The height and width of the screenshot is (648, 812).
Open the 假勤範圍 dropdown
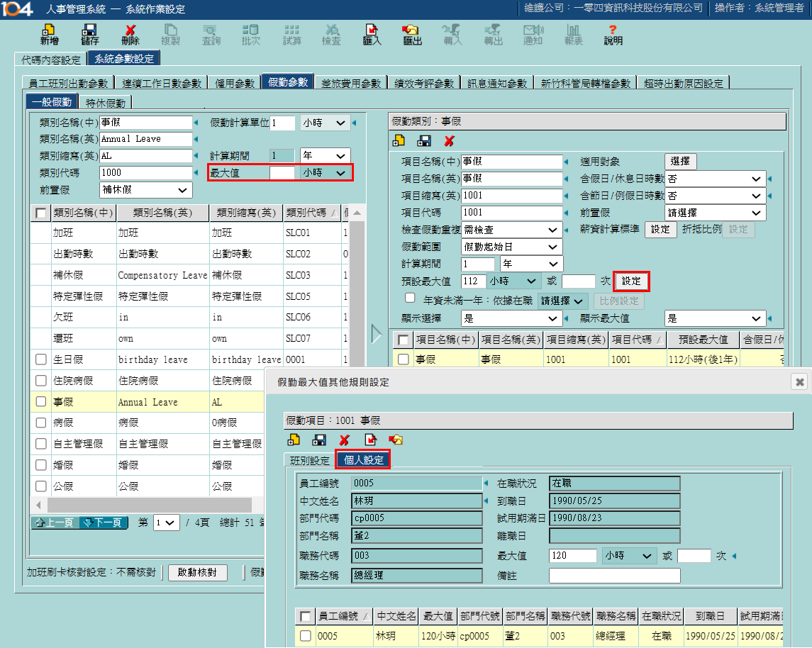click(x=512, y=247)
